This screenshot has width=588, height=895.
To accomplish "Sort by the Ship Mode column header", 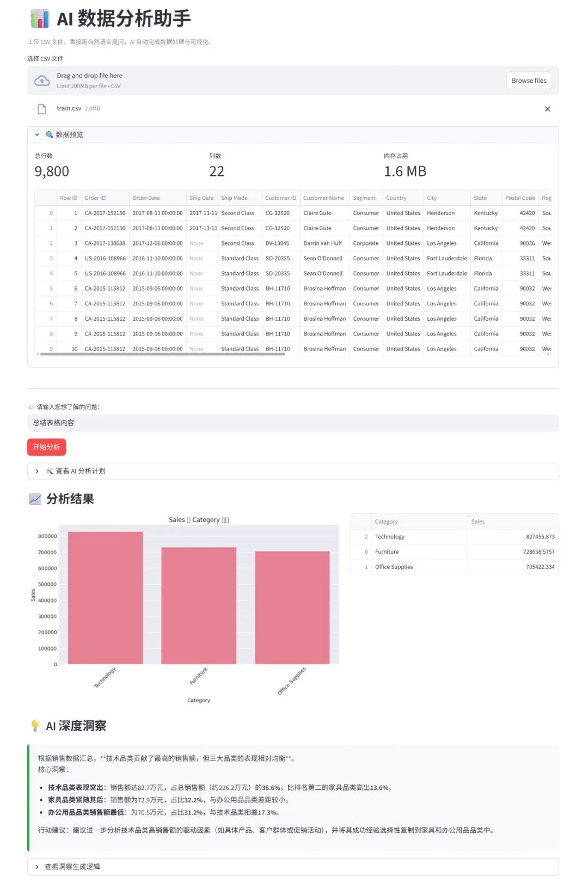I will point(240,198).
